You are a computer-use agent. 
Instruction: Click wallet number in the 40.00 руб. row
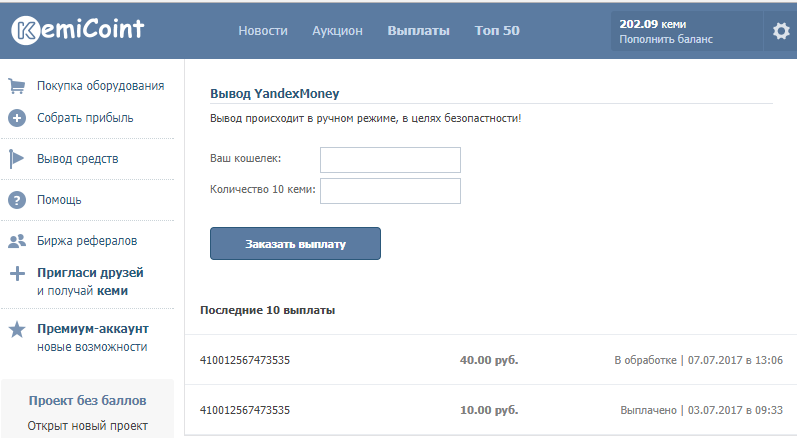[245, 360]
